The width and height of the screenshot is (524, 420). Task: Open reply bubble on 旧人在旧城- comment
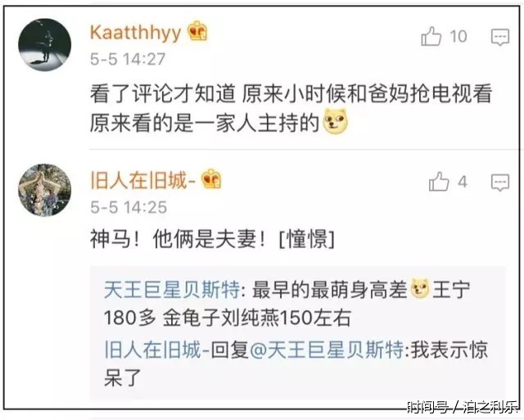pos(500,183)
